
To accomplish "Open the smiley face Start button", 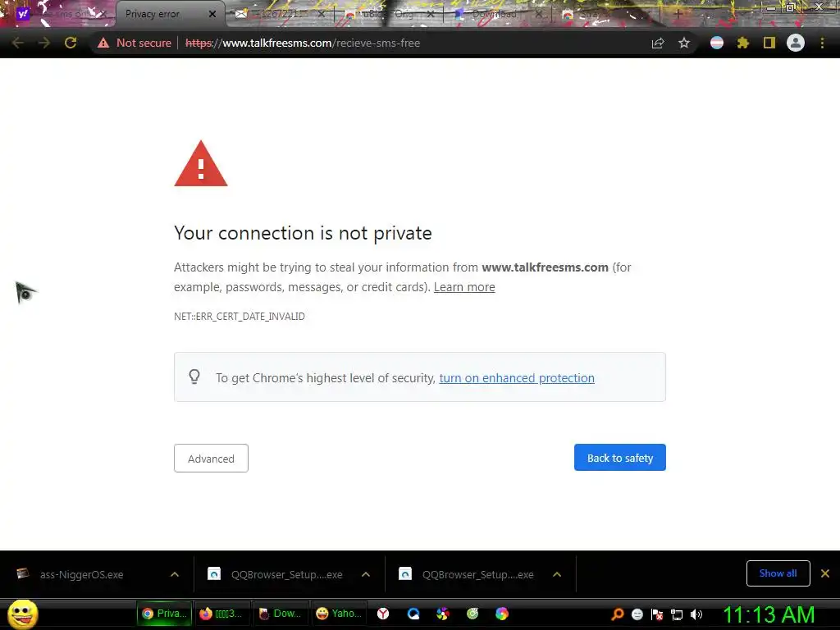I will [x=22, y=614].
